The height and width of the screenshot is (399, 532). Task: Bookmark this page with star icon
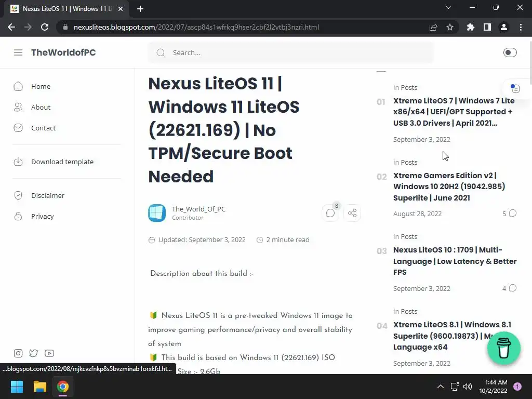pos(450,27)
